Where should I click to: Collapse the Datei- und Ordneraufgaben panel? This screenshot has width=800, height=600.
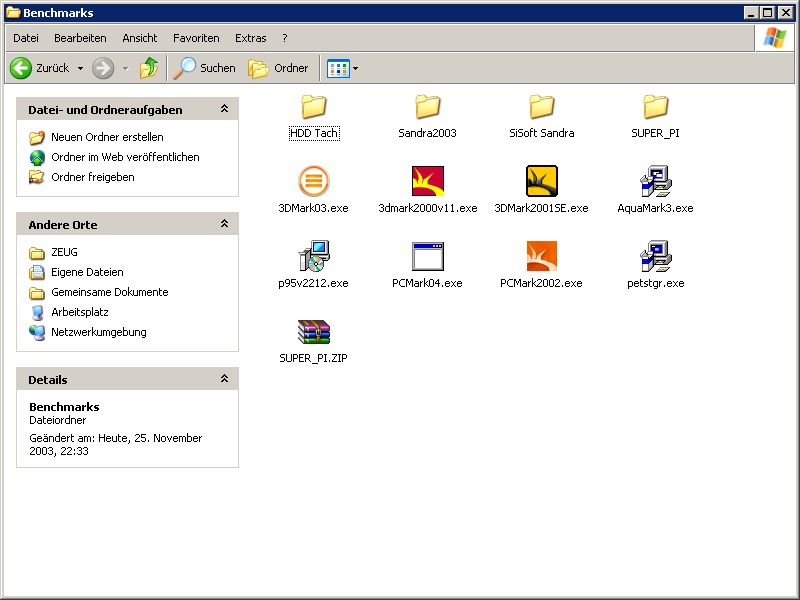pos(224,109)
